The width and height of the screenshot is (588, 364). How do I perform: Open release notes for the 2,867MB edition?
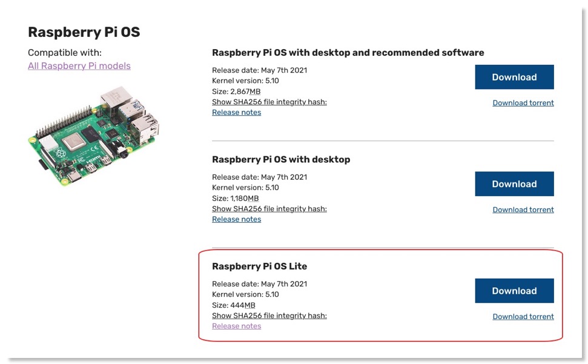[x=237, y=113]
